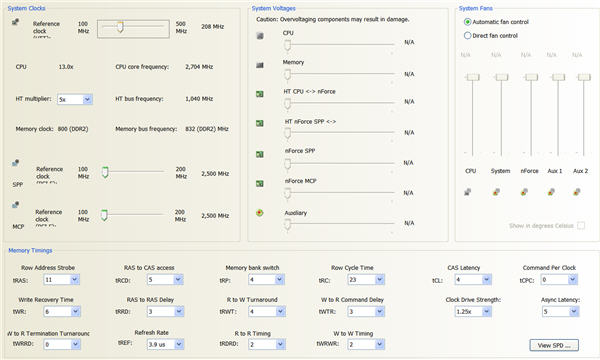This screenshot has height=360, width=600.
Task: Click the HT nForce SPP <-> voltage icon
Action: click(260, 123)
